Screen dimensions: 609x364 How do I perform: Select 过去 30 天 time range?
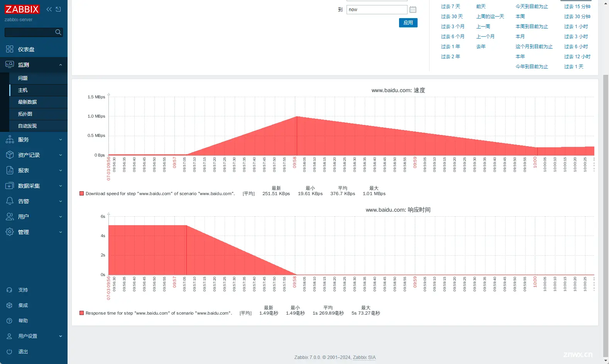[452, 17]
